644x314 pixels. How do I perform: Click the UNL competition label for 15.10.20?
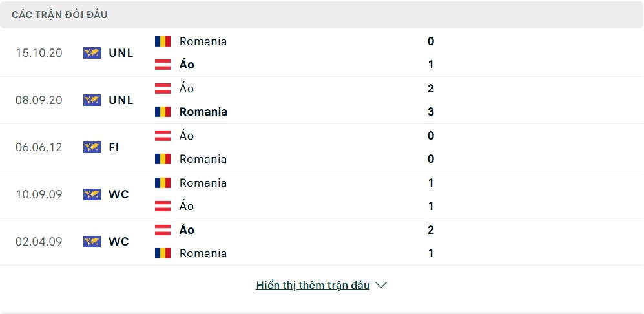pos(121,53)
